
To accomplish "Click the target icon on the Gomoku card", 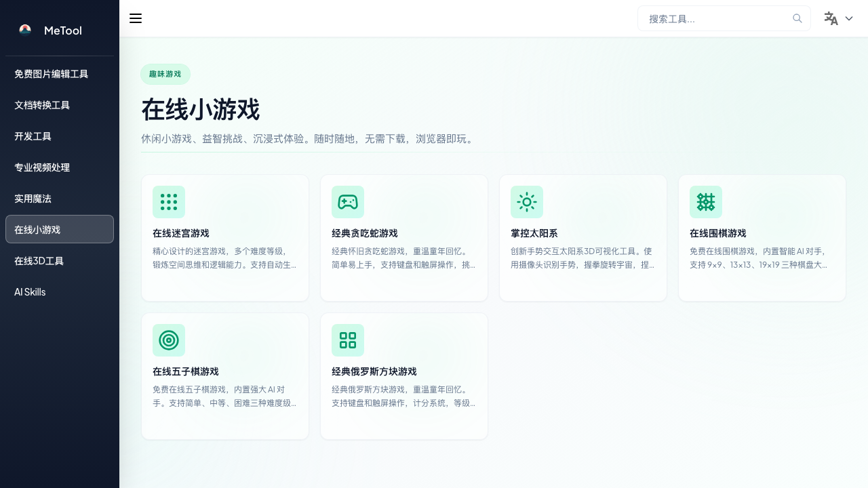I will click(x=169, y=340).
